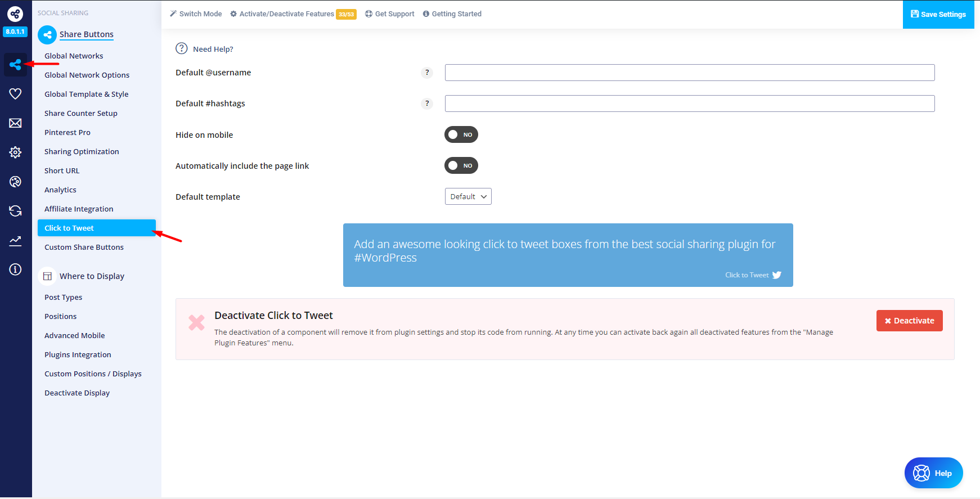Click the heart icon in left sidebar
980x499 pixels.
(x=15, y=94)
